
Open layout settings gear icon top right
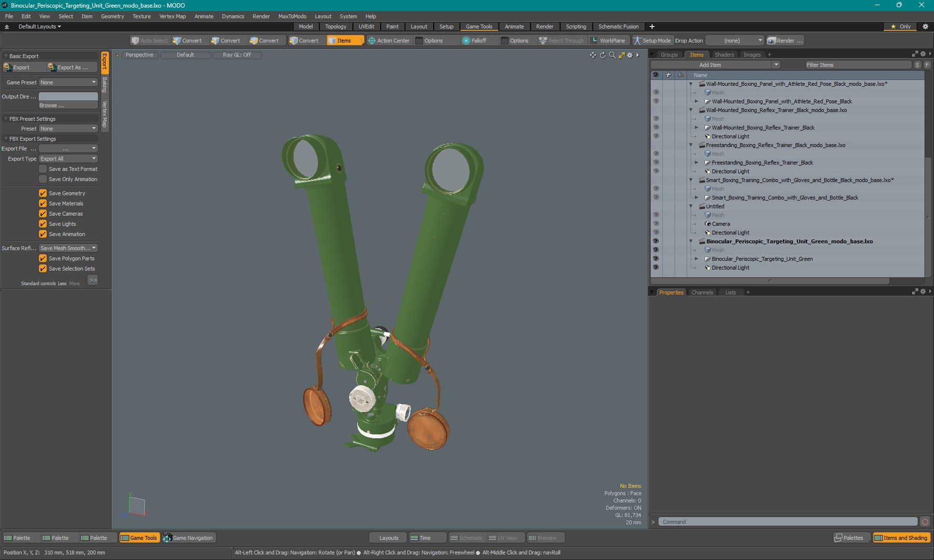click(x=925, y=26)
